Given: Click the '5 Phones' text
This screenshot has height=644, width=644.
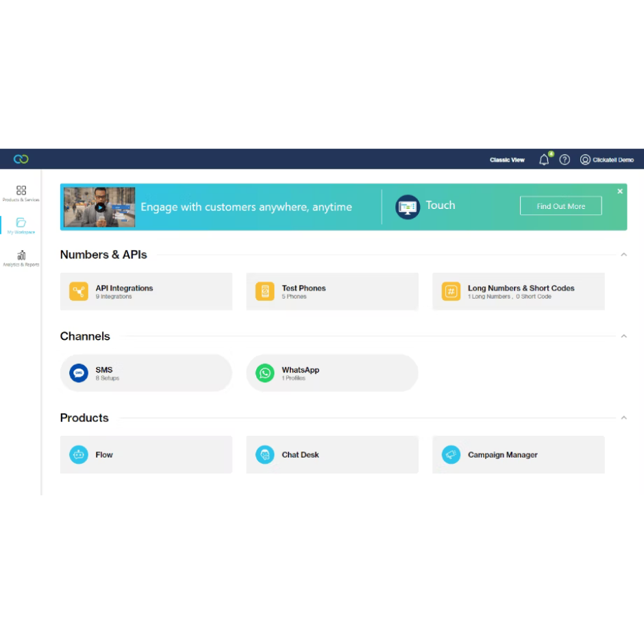Looking at the screenshot, I should (294, 297).
